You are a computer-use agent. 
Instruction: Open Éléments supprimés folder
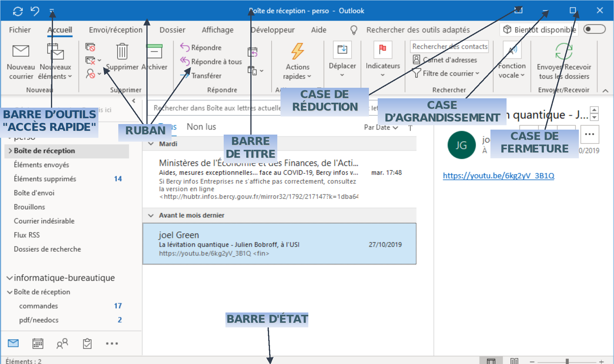pos(45,179)
